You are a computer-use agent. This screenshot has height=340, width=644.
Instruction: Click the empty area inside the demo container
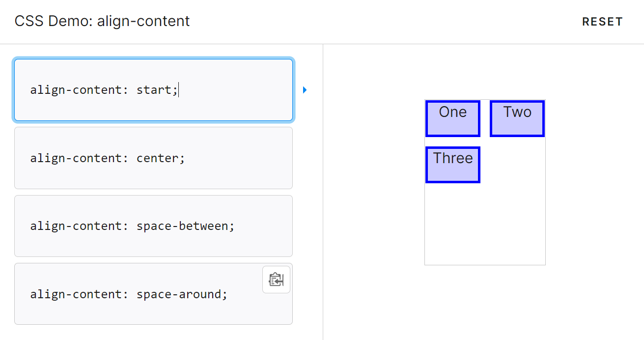pyautogui.click(x=485, y=225)
